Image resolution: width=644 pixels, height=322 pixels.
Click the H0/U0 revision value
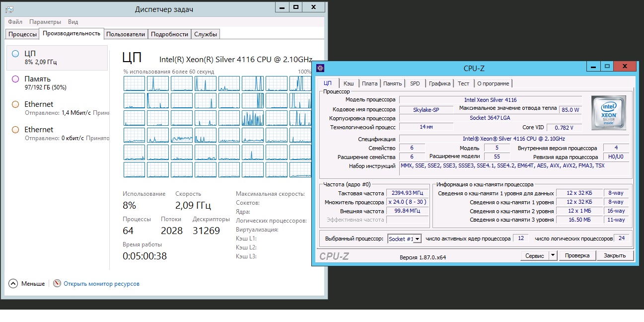click(x=616, y=157)
